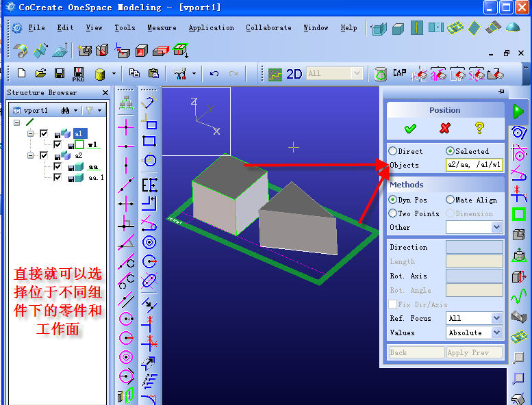The width and height of the screenshot is (532, 405).
Task: Click the Copy icon in the toolbar
Action: pos(134,73)
